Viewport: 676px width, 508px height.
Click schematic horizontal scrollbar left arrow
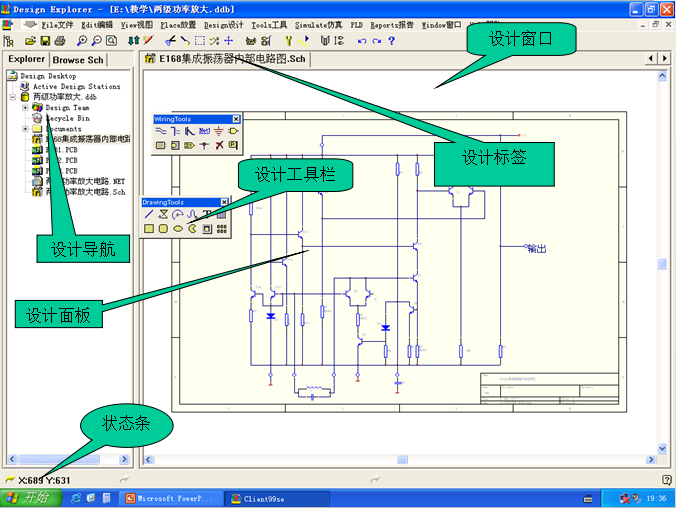click(148, 460)
